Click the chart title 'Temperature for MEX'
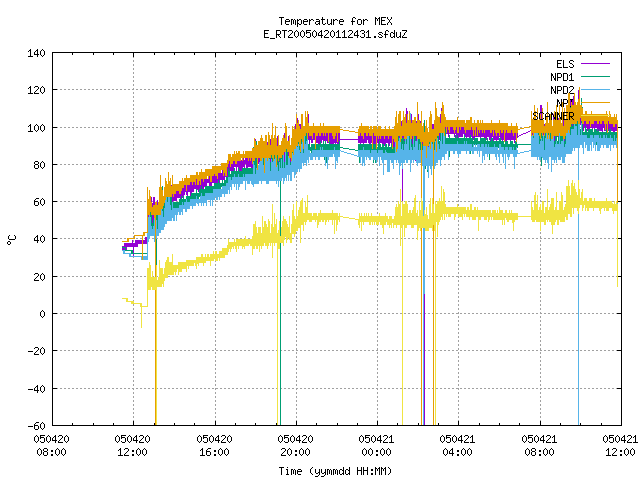The height and width of the screenshot is (480, 640). (x=335, y=21)
